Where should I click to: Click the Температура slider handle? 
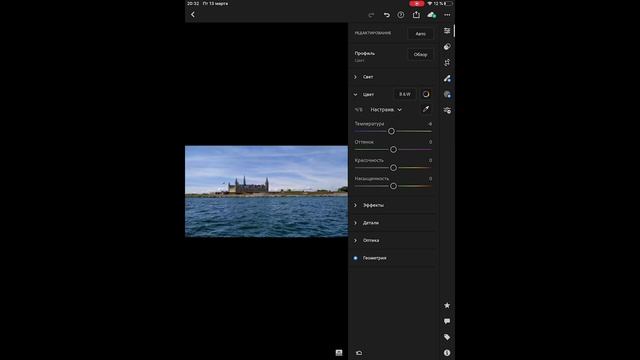coord(391,131)
